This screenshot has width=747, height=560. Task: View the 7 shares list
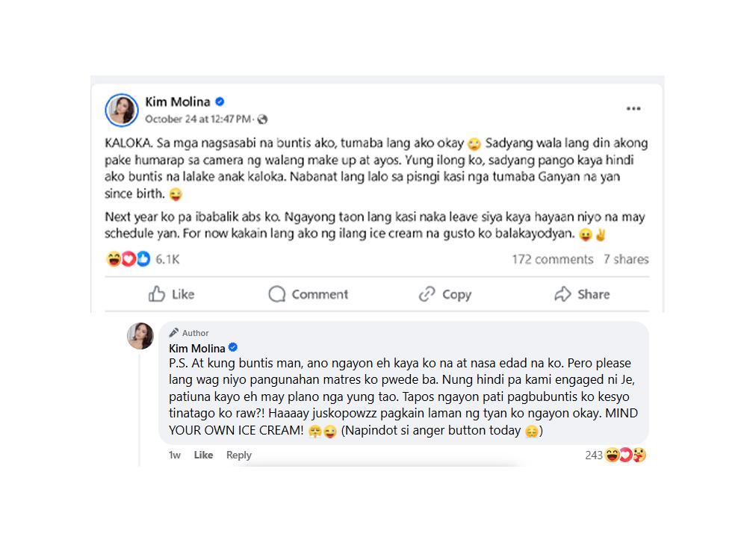[626, 259]
